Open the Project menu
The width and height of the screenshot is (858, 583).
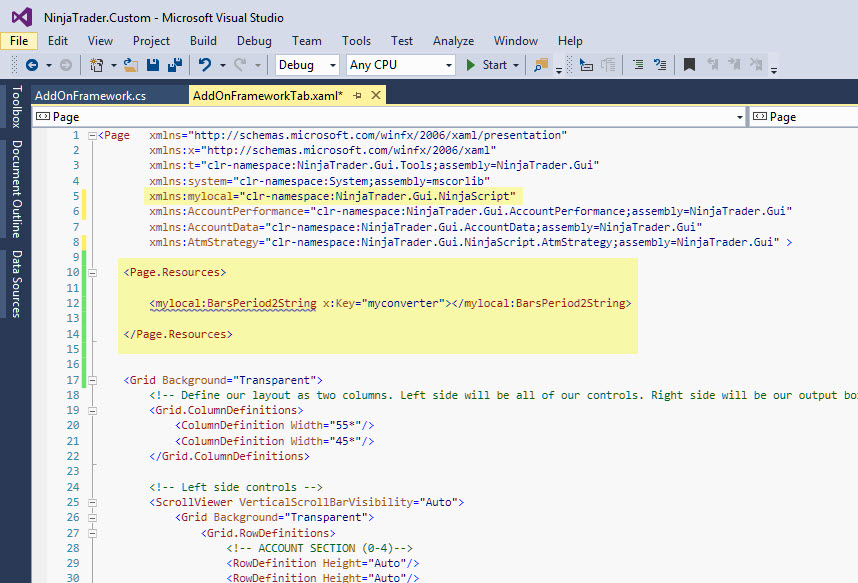151,41
